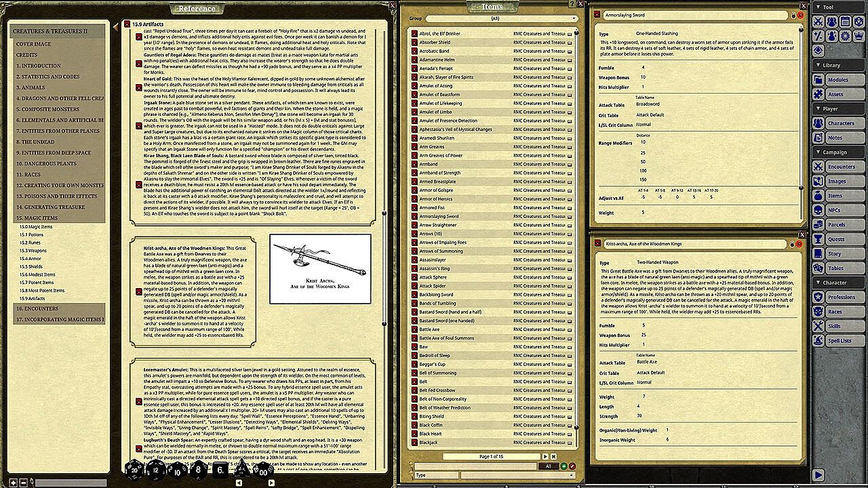Collapse the Character section in sidebar
The image size is (868, 488).
click(839, 283)
